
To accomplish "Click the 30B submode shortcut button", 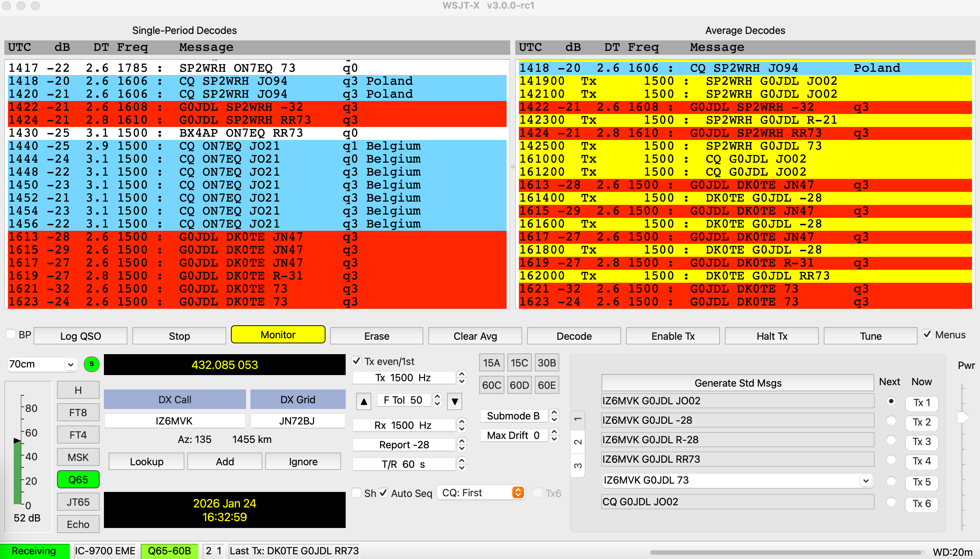I will [x=546, y=363].
